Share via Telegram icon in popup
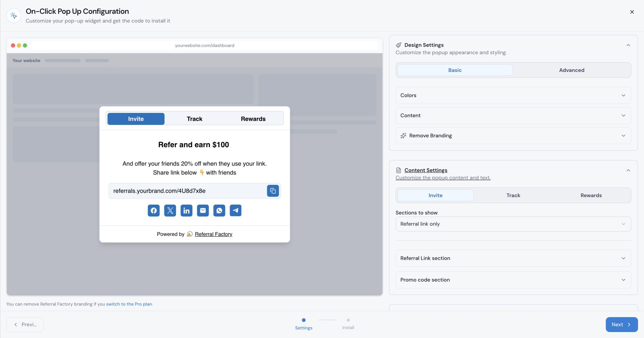644x338 pixels. 236,211
